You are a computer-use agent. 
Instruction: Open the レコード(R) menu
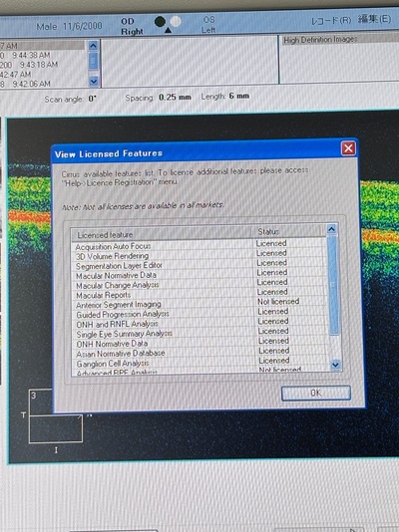point(331,20)
